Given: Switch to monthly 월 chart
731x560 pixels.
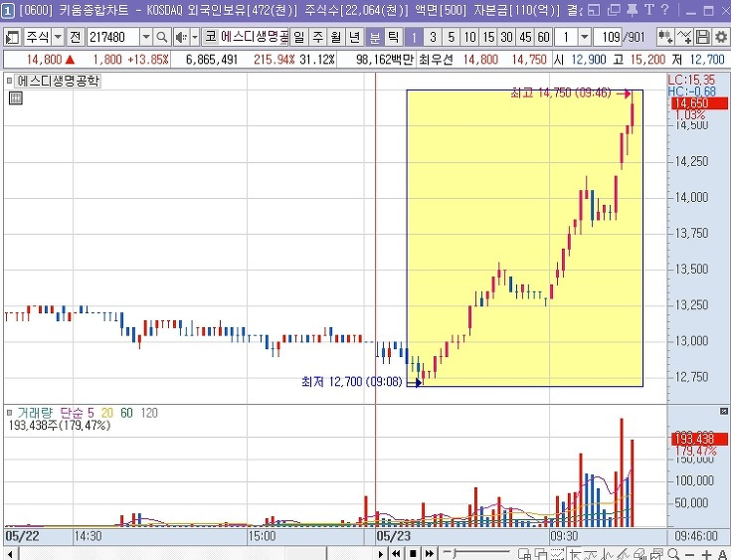Looking at the screenshot, I should 336,37.
